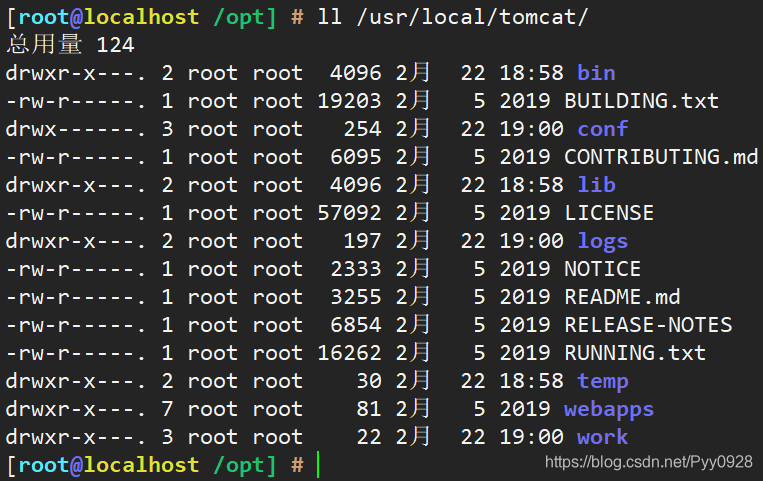The height and width of the screenshot is (481, 763).
Task: Click permissions string of LICENSE row
Action: (x=76, y=213)
